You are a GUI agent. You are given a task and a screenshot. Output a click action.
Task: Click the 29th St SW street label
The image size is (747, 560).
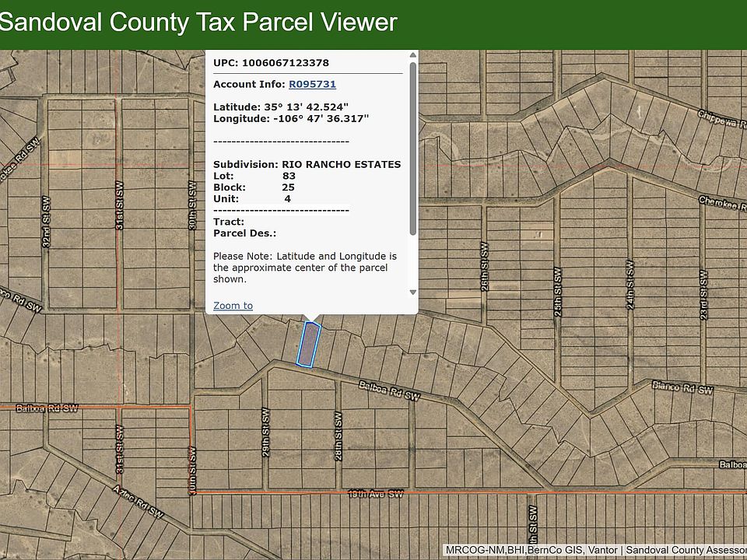265,432
